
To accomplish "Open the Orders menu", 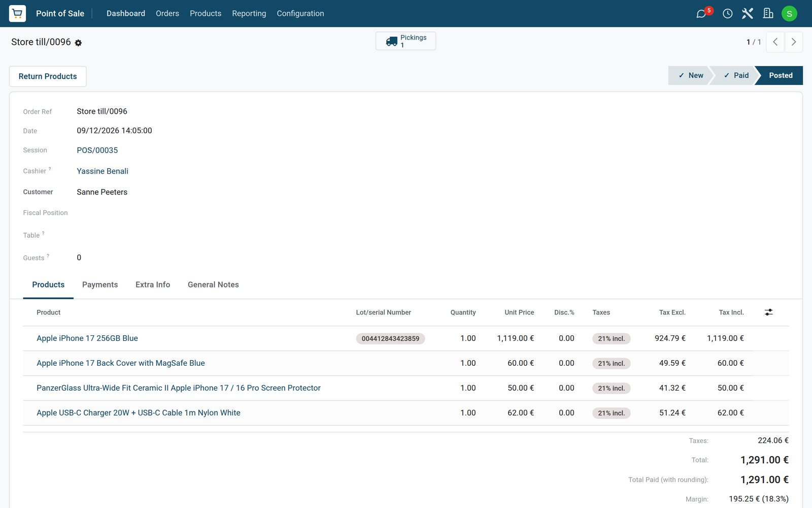I will (x=167, y=13).
